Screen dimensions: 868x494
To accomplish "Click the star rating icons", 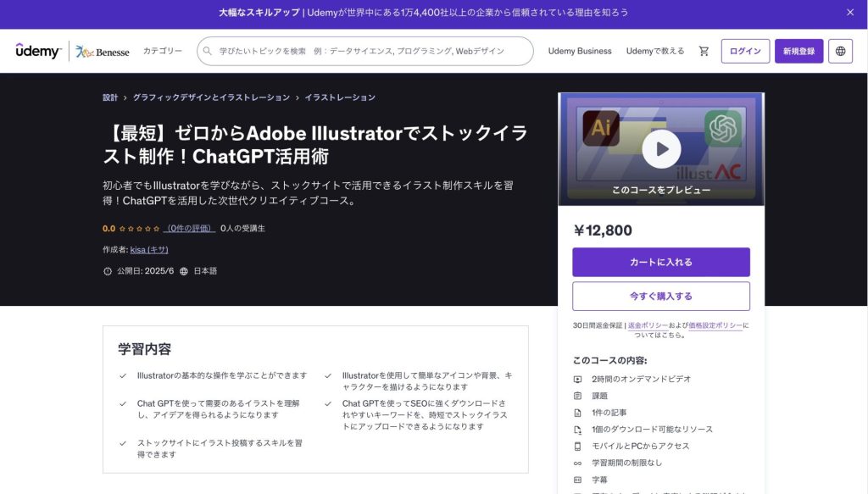I will tap(140, 229).
